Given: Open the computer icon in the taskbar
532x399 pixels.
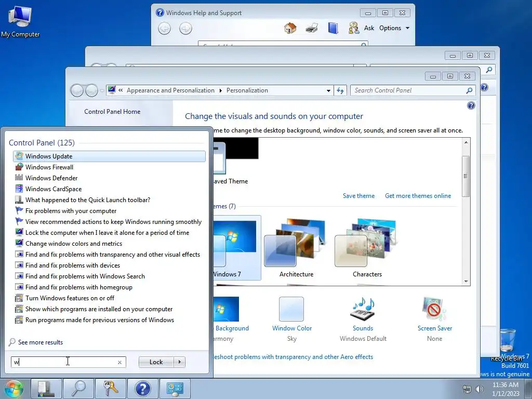Looking at the screenshot, I should tap(46, 389).
